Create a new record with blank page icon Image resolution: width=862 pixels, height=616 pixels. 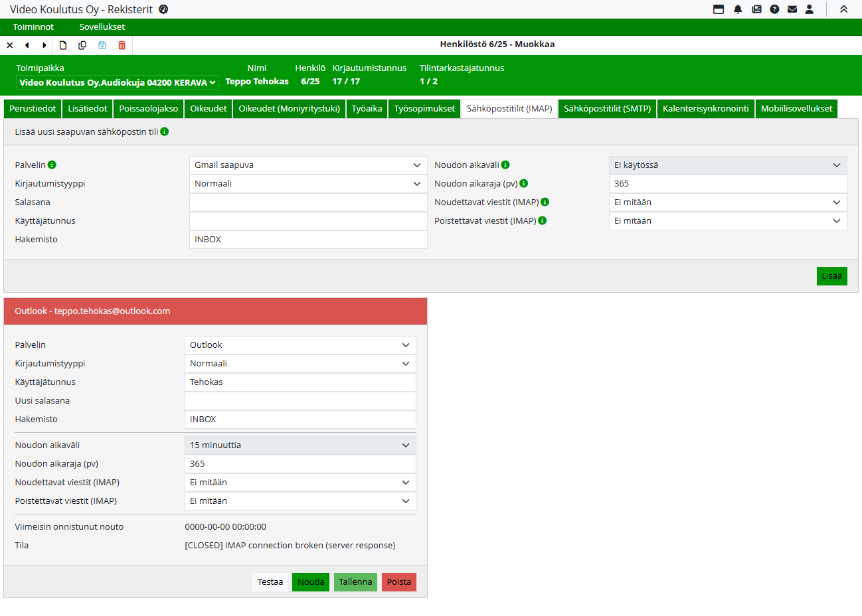pos(63,45)
